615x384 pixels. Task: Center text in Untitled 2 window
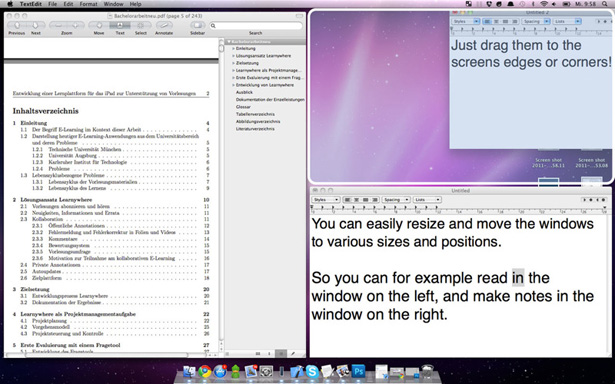click(496, 21)
